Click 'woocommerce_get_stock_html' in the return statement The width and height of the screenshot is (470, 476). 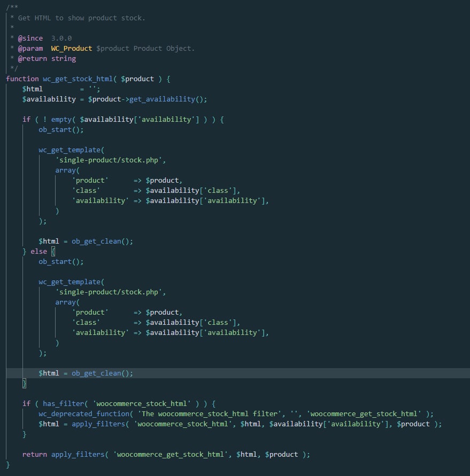(x=170, y=455)
